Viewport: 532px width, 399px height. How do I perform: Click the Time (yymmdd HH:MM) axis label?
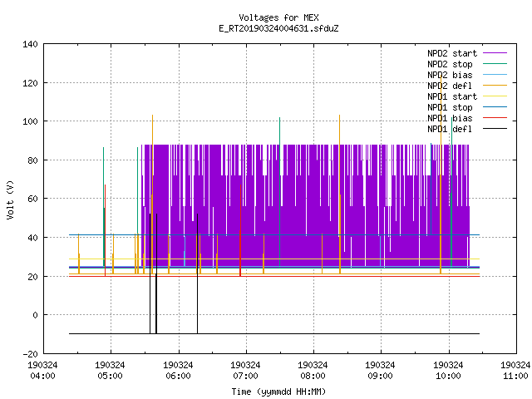click(278, 392)
